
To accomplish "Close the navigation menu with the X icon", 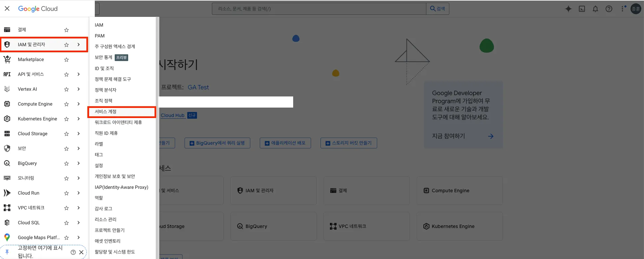I will [7, 8].
